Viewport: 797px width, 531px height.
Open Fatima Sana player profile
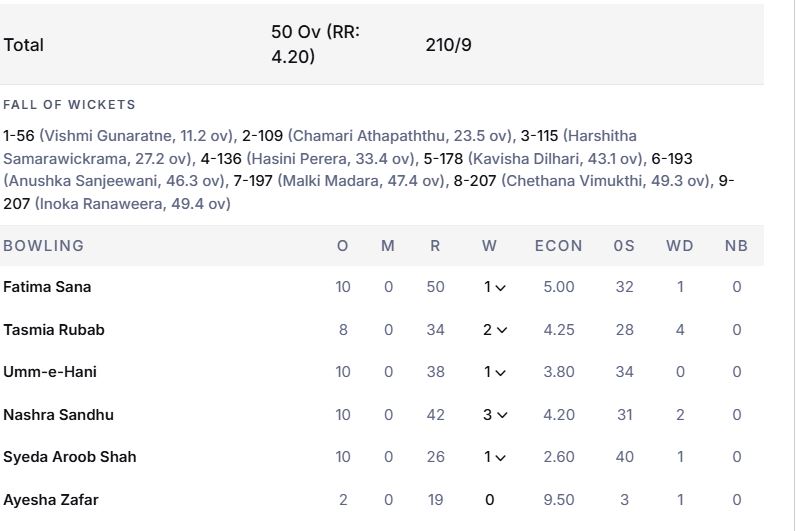coord(47,287)
